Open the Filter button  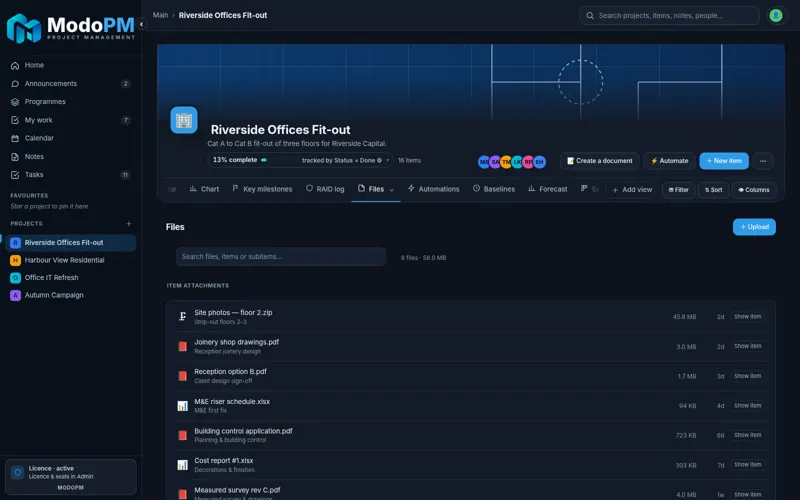[x=678, y=190]
